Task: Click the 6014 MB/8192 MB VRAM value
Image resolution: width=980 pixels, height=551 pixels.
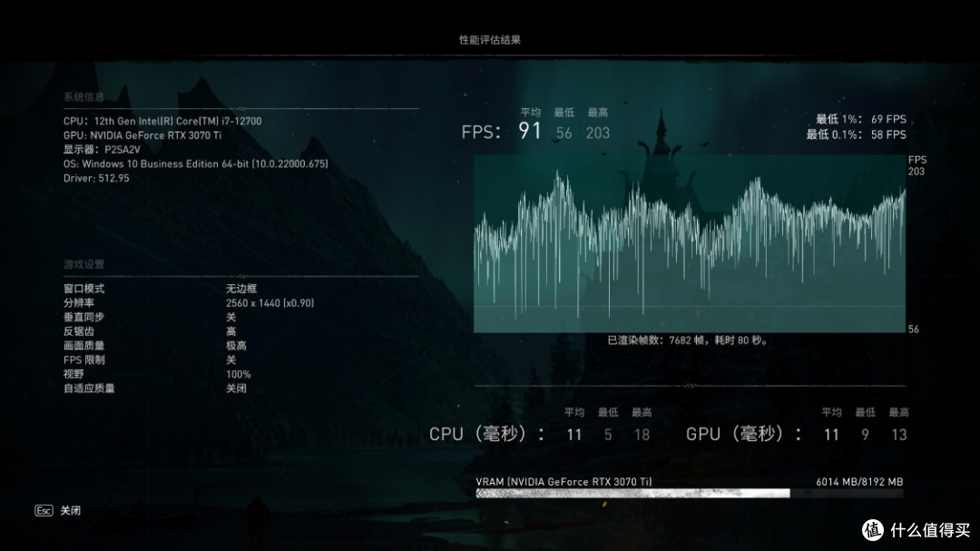Action: tap(859, 482)
